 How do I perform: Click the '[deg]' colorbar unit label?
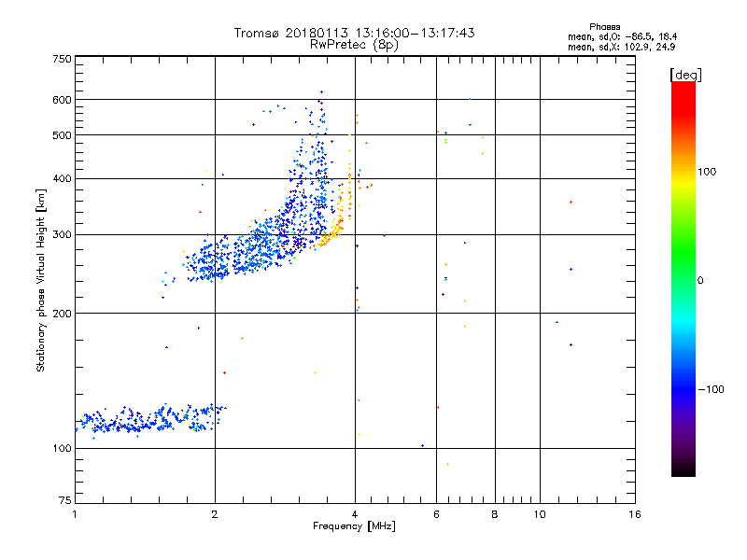tap(685, 75)
